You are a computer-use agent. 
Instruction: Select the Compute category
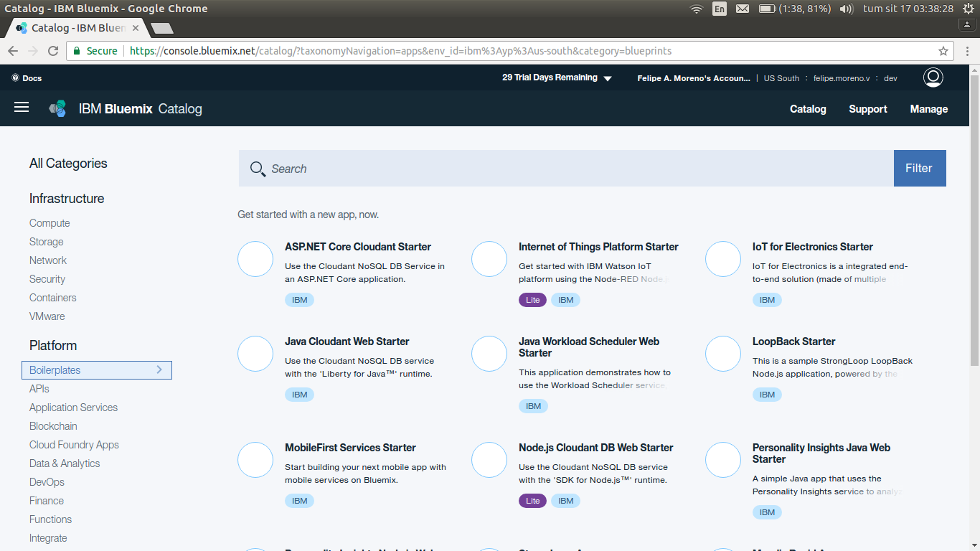50,223
